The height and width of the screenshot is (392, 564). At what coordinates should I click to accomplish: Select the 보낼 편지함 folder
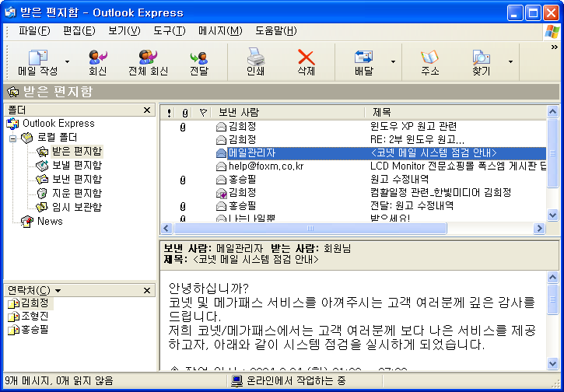pyautogui.click(x=69, y=165)
